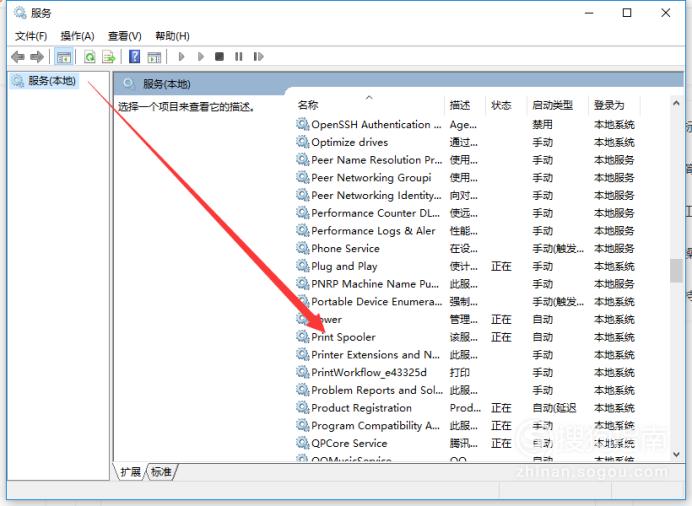Click the gear icon beside Product Registration
This screenshot has width=692, height=506.
click(302, 407)
